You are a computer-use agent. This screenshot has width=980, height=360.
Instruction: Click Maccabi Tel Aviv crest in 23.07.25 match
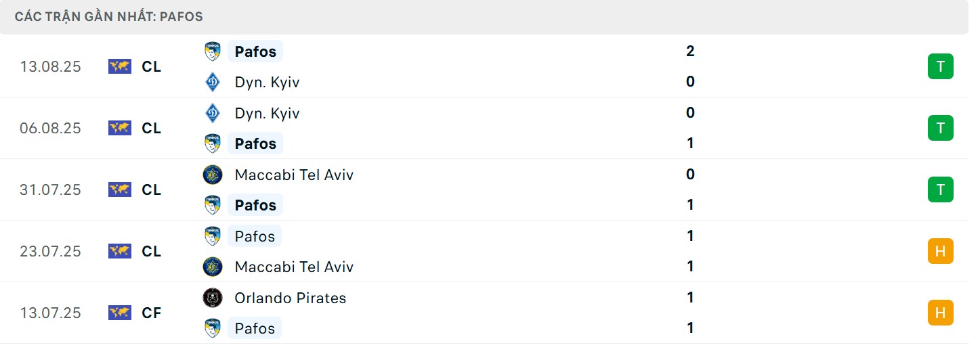click(213, 267)
